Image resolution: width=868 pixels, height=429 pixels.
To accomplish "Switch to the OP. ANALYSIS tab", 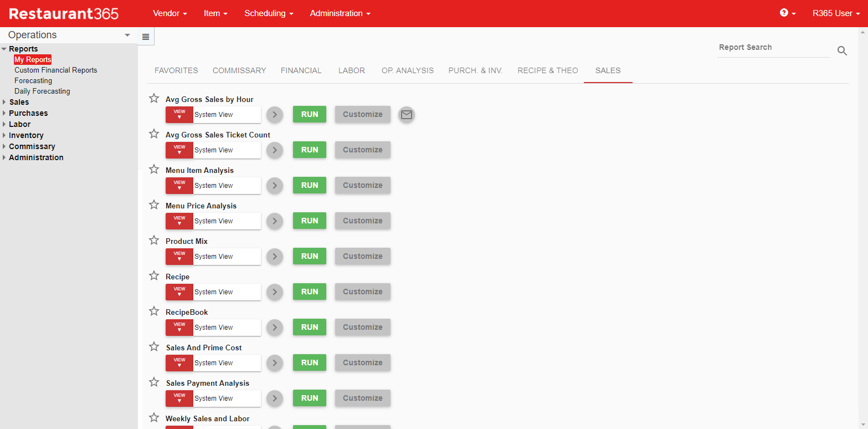I will [408, 70].
